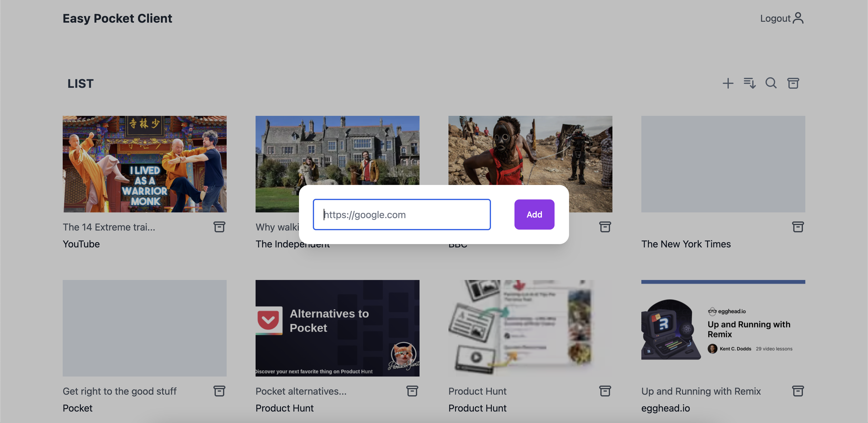
Task: Open the egghead.io Remix course thumbnail
Action: [x=723, y=328]
